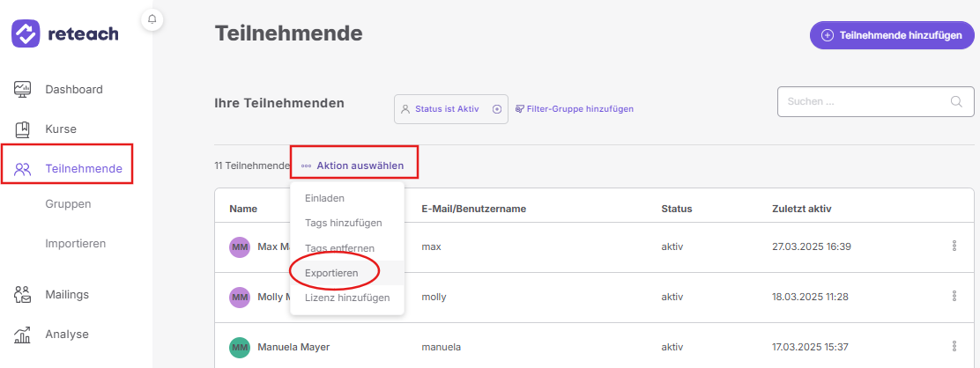Focus the Suchen search field

pos(876,102)
